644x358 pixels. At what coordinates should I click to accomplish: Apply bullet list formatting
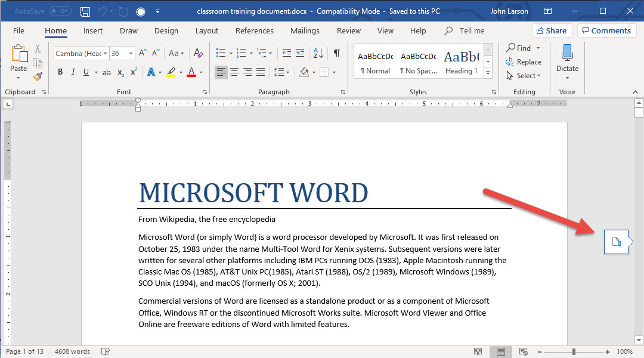coord(221,53)
